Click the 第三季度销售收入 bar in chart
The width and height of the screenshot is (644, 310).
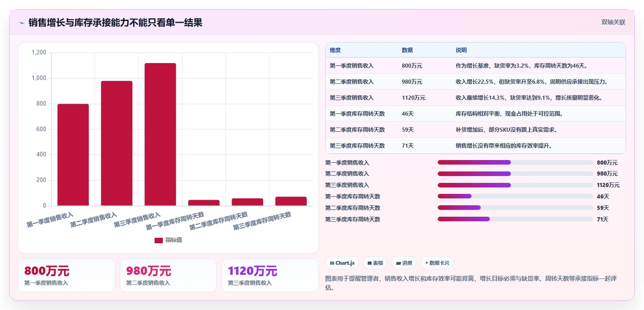point(160,134)
